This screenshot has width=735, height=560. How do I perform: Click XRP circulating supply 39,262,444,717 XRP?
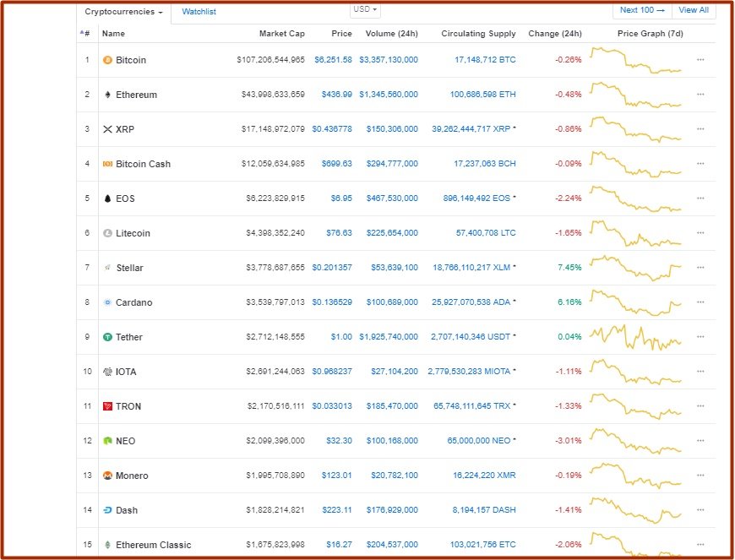tap(471, 129)
